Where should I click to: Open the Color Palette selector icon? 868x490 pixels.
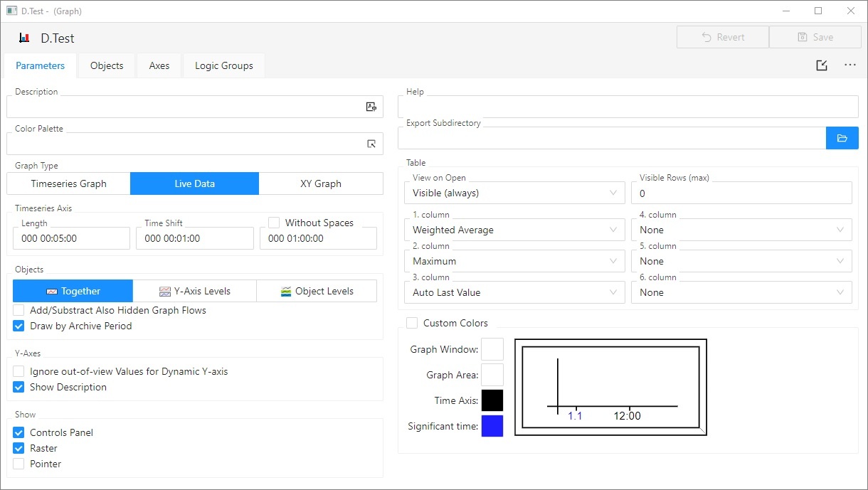[371, 144]
